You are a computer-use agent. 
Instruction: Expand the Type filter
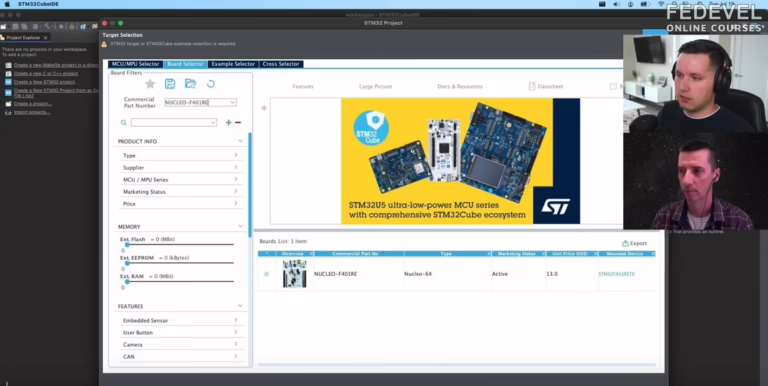236,155
